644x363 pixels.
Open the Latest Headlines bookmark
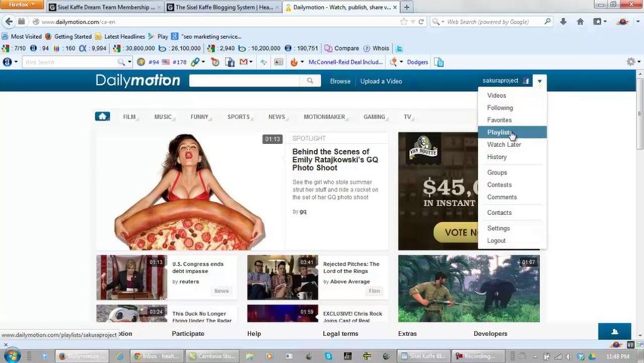[120, 36]
